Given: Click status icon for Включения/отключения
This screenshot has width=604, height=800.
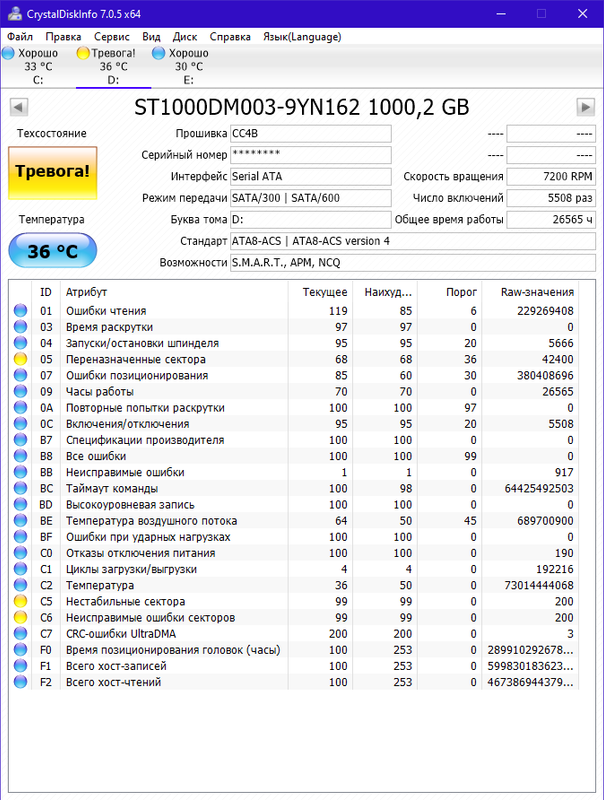Looking at the screenshot, I should point(20,423).
